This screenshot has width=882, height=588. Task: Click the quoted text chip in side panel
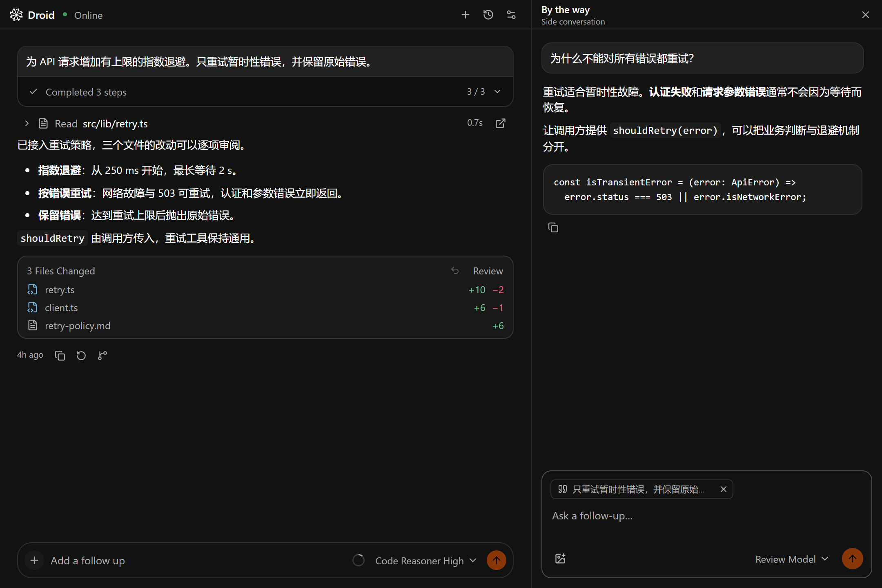(641, 489)
